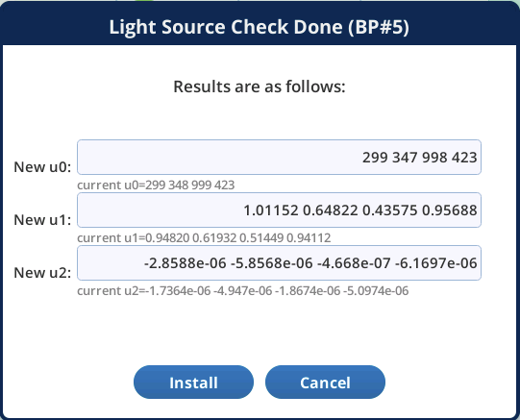Place cursor on -2.8588e-06 in New u2 field
Image resolution: width=520 pixels, height=420 pixels.
[x=186, y=263]
